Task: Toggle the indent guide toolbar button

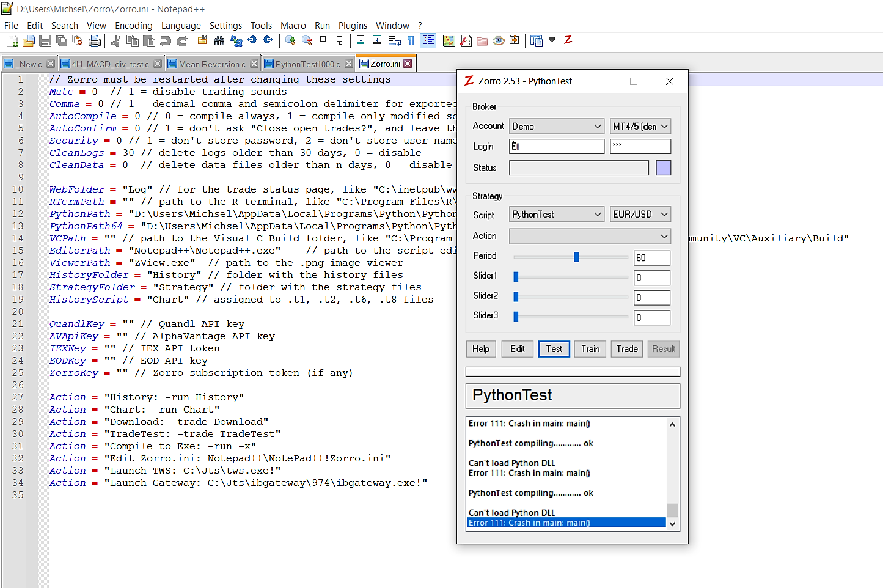Action: [429, 41]
